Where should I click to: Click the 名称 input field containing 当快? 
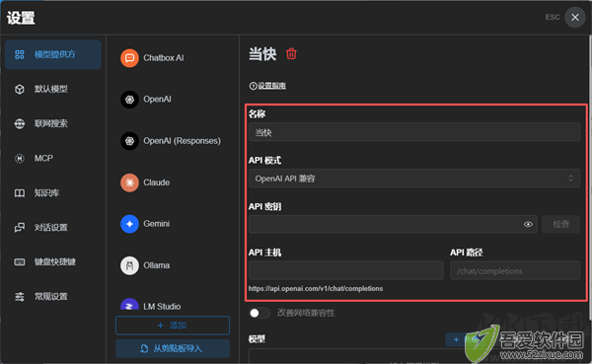[414, 132]
